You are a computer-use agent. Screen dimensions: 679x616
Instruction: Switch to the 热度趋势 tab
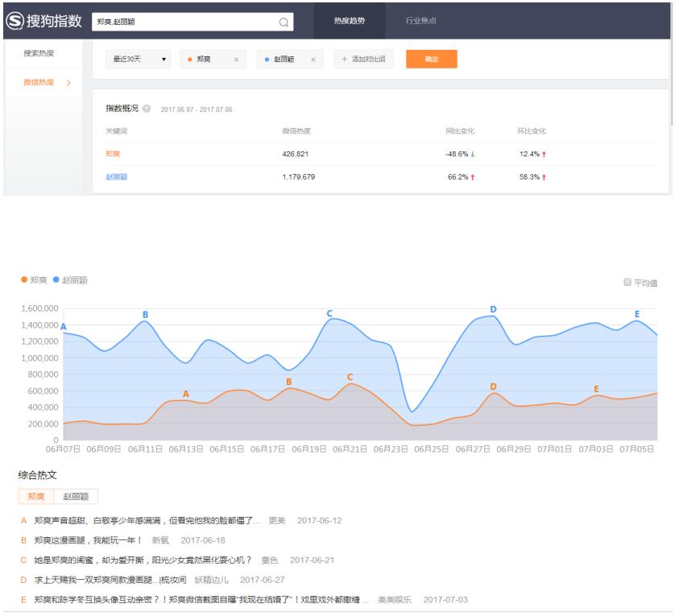[x=349, y=21]
